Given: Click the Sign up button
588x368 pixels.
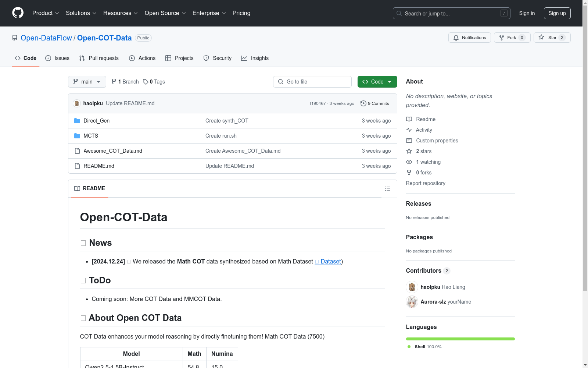Looking at the screenshot, I should coord(557,13).
